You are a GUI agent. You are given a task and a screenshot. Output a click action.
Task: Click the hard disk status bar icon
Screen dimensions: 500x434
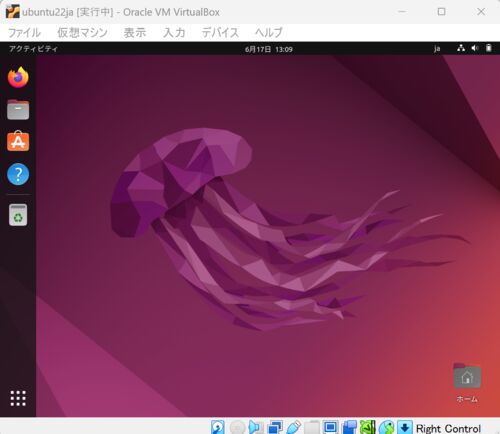pyautogui.click(x=218, y=427)
